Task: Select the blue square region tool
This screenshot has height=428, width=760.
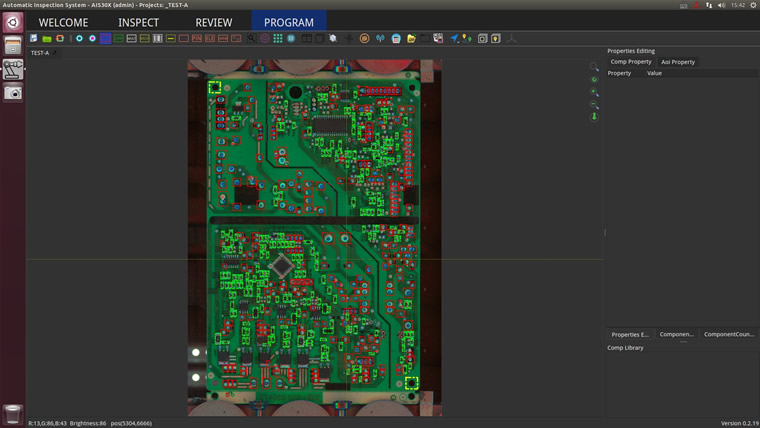Action: coord(105,38)
